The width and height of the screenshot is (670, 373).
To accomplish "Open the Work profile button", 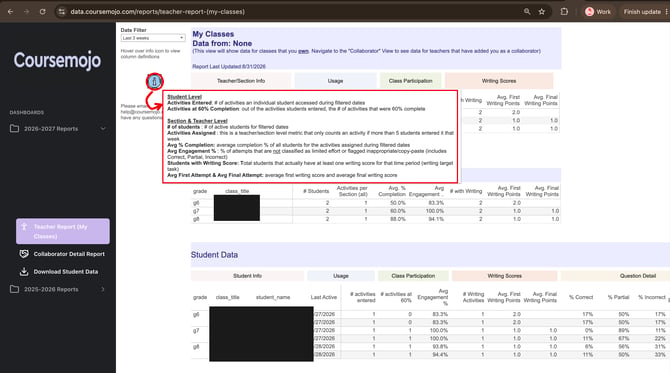I will click(x=598, y=12).
